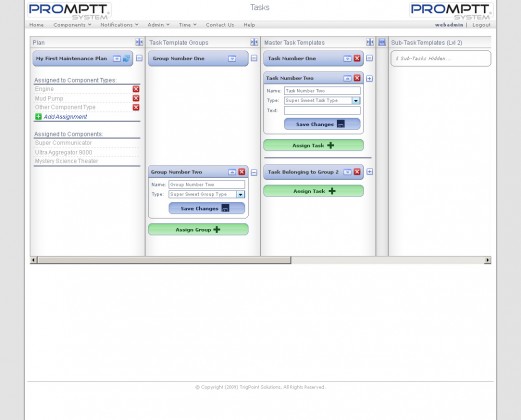Select the Mystery Science Theater component row
The image size is (521, 420).
(x=87, y=161)
